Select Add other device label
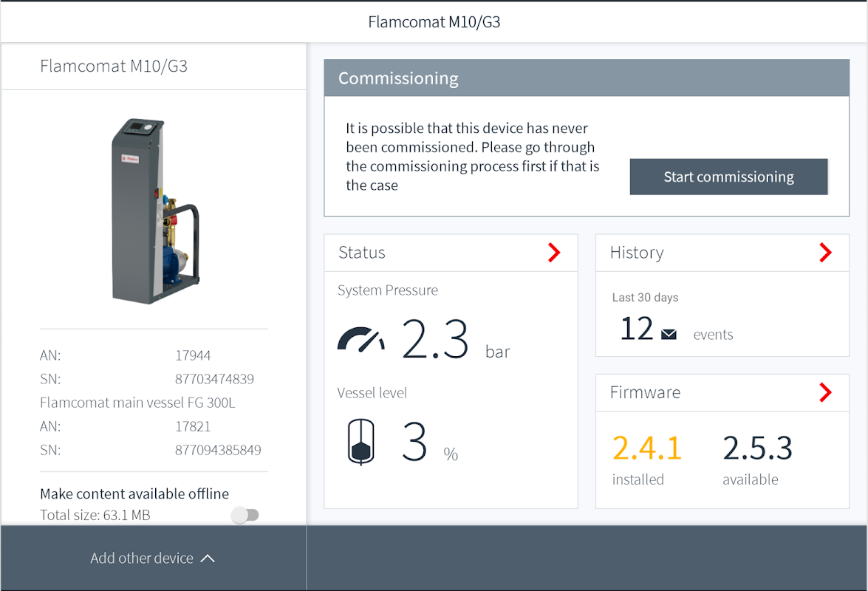The width and height of the screenshot is (868, 591). (x=142, y=558)
